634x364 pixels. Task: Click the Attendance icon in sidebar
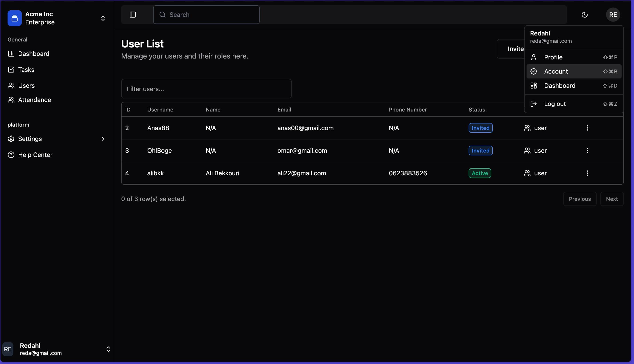(11, 100)
